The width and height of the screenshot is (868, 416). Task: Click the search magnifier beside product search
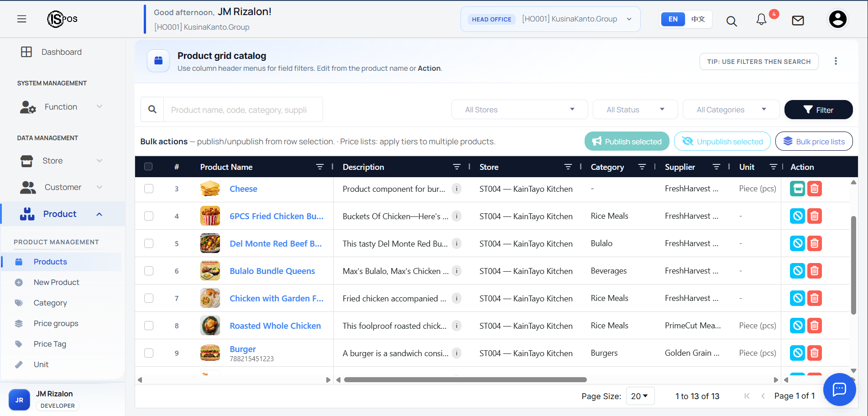coord(152,110)
